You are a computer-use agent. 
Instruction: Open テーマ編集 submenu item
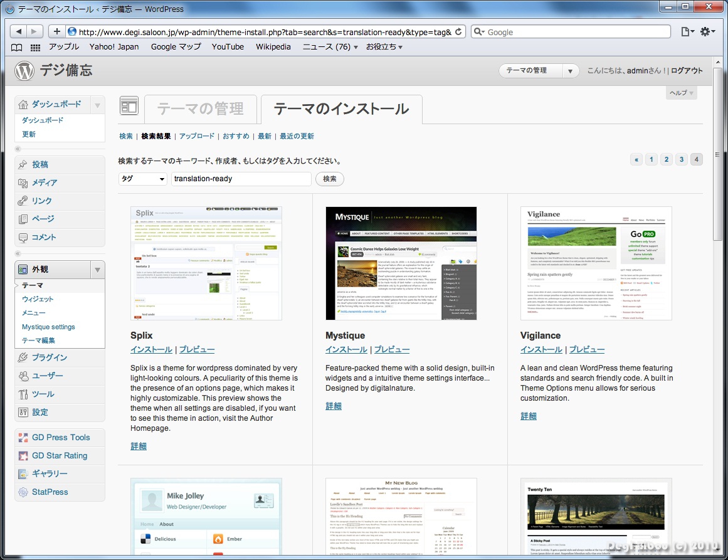tap(38, 341)
